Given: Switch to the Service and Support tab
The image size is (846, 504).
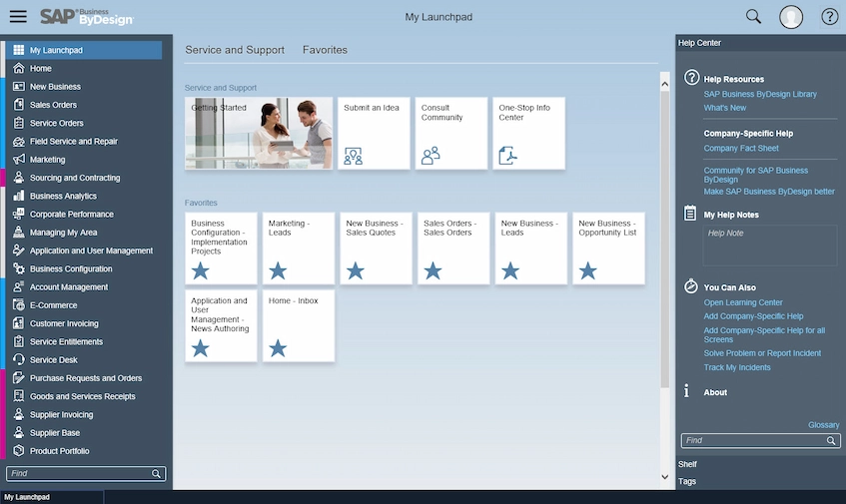Looking at the screenshot, I should tap(235, 50).
